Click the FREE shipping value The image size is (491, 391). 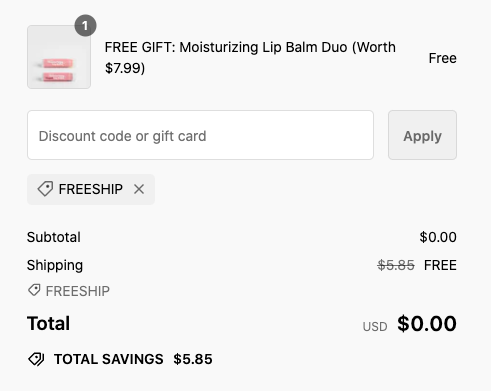[x=440, y=265]
